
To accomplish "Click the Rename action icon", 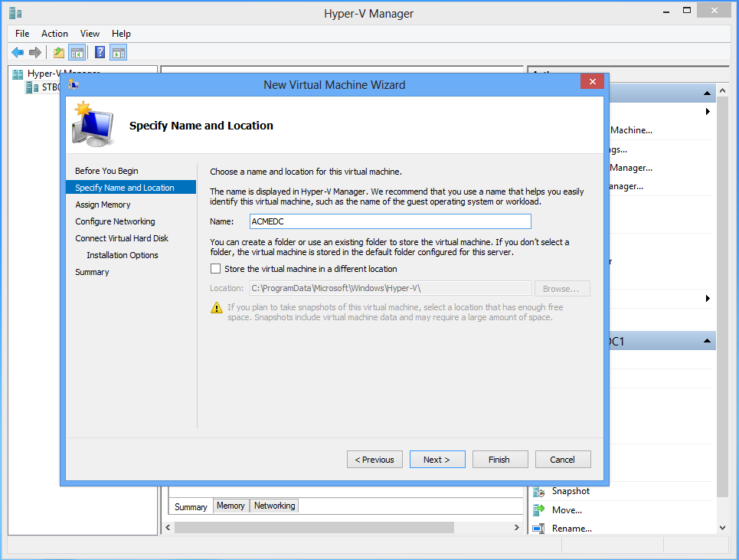I will (538, 529).
